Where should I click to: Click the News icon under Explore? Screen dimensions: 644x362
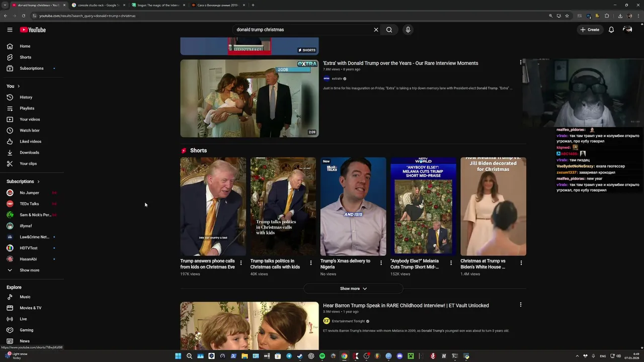click(10, 341)
